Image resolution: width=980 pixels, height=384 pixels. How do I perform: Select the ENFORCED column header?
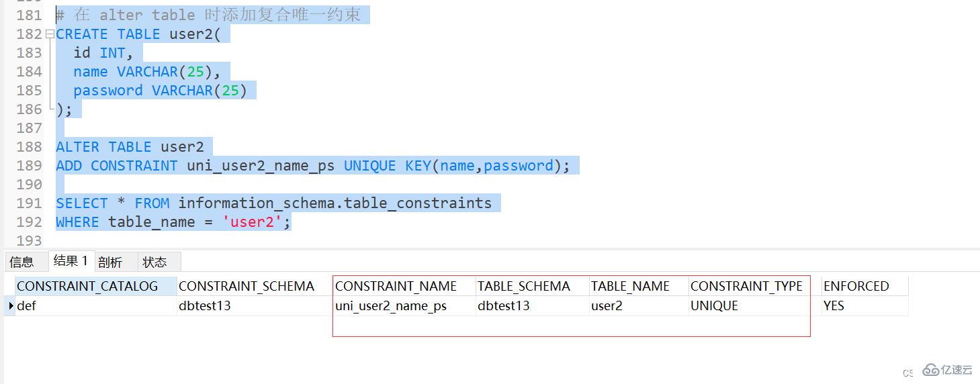pos(856,287)
